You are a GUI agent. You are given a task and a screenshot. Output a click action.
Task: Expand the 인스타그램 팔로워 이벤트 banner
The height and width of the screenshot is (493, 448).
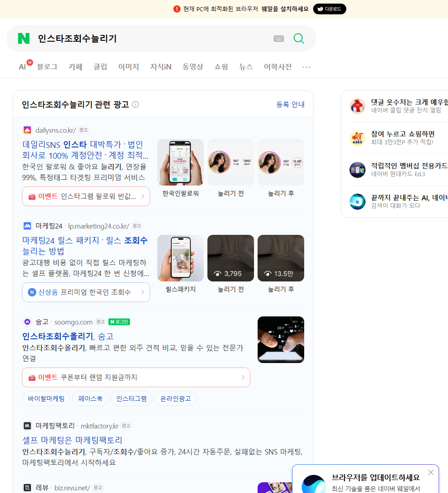coord(86,196)
